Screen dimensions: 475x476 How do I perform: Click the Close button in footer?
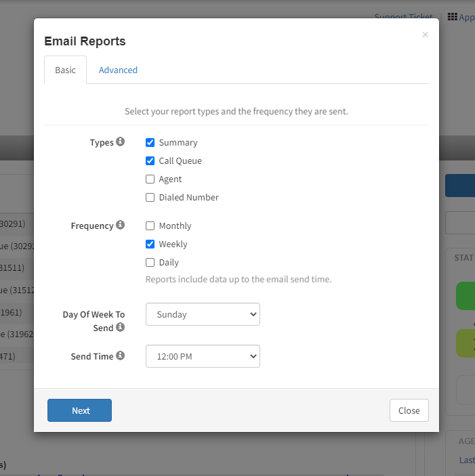[x=409, y=410]
